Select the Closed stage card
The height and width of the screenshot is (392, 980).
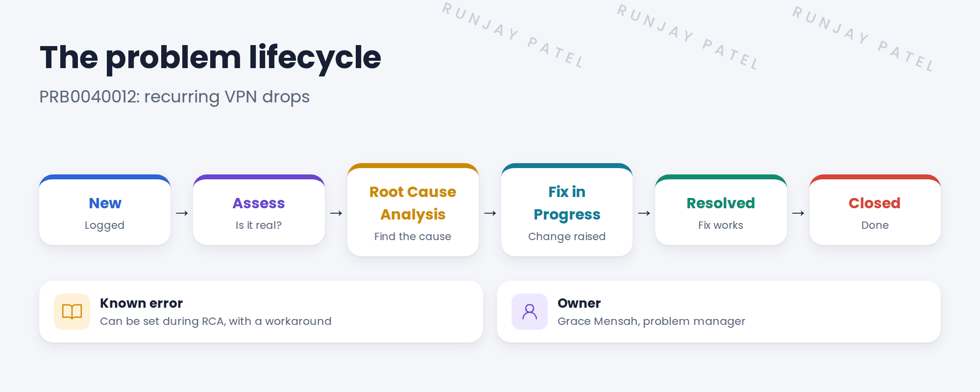875,210
